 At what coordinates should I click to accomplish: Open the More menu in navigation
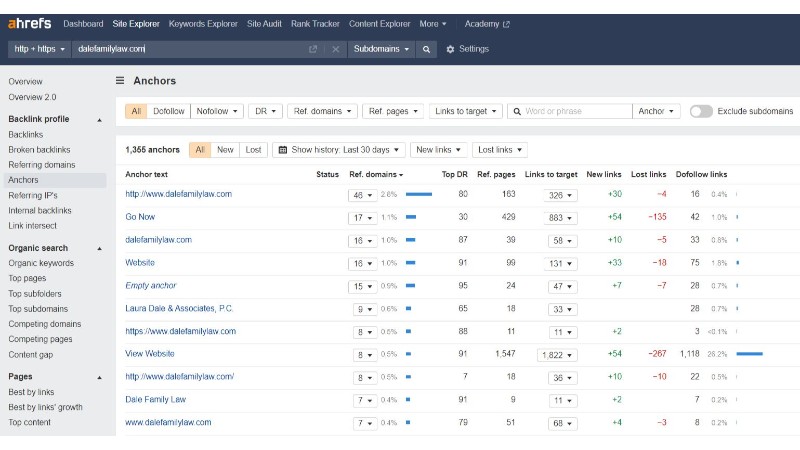tap(433, 24)
